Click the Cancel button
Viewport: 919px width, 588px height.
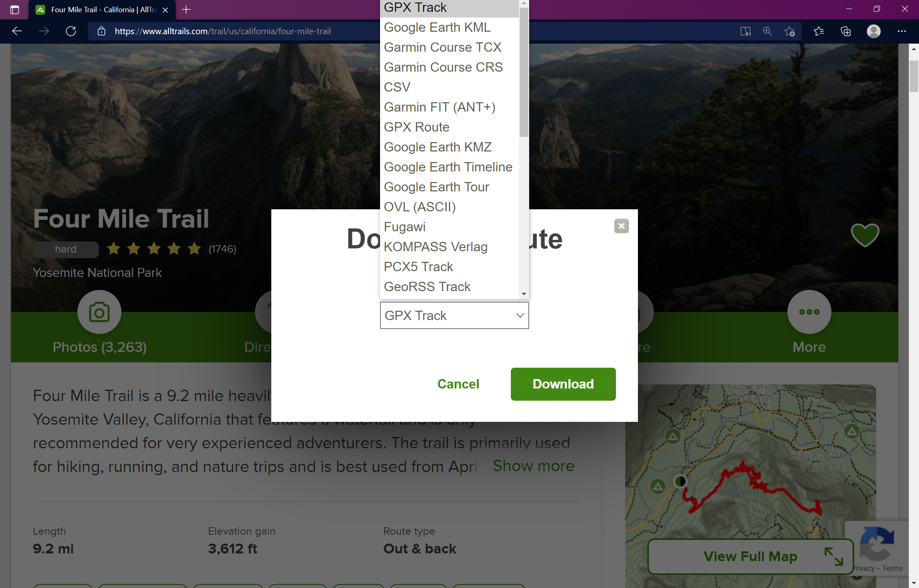459,384
